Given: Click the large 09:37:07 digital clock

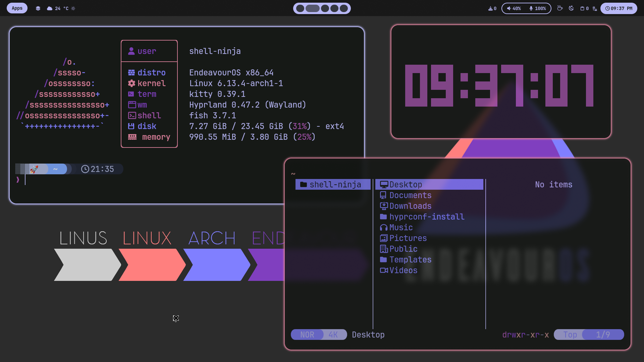Looking at the screenshot, I should (x=499, y=86).
